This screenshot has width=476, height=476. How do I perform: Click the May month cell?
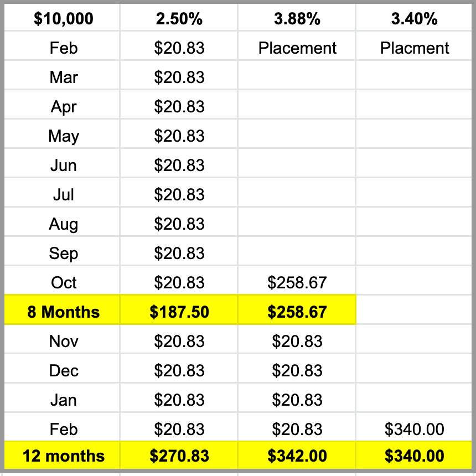[64, 136]
